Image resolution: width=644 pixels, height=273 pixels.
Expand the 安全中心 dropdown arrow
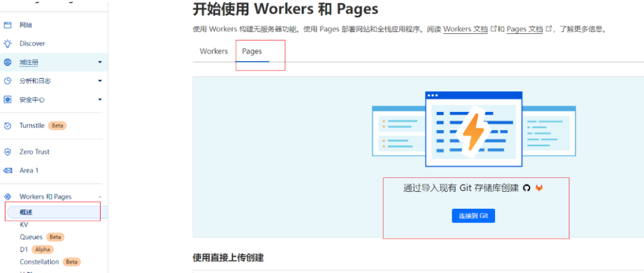pos(99,99)
